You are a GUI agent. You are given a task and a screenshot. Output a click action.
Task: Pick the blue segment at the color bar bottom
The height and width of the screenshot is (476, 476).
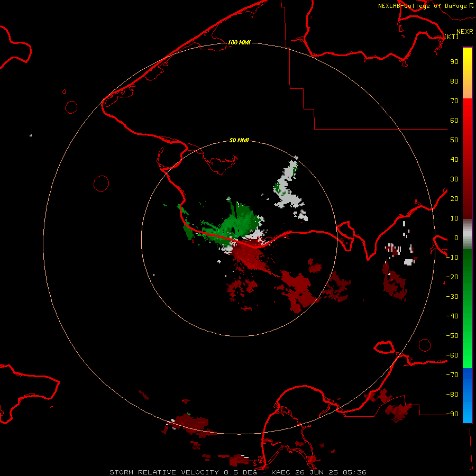pyautogui.click(x=467, y=396)
